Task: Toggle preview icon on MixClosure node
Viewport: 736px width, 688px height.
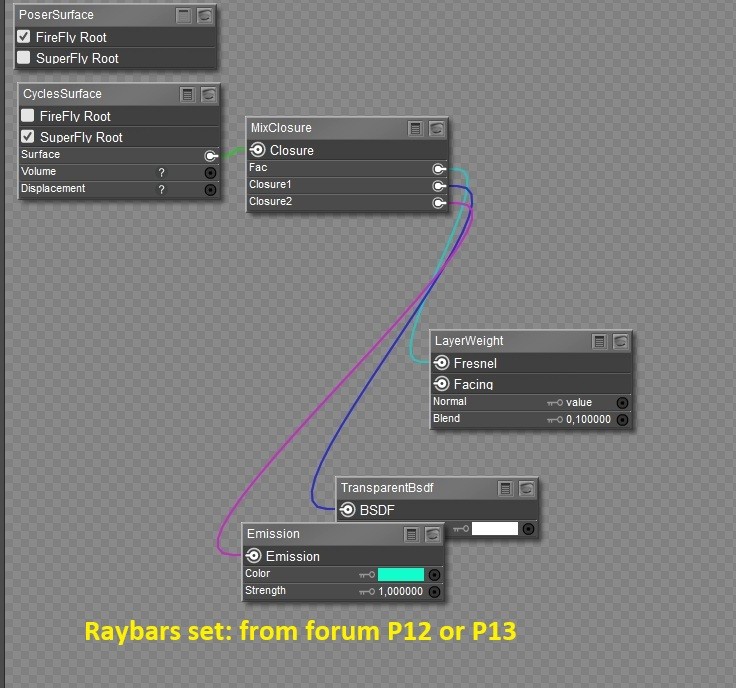Action: coord(437,129)
